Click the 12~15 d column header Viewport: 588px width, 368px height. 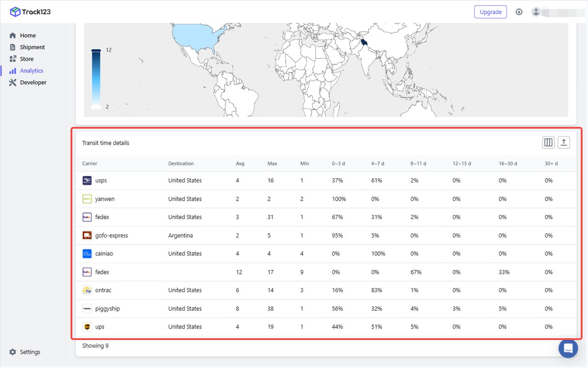462,164
